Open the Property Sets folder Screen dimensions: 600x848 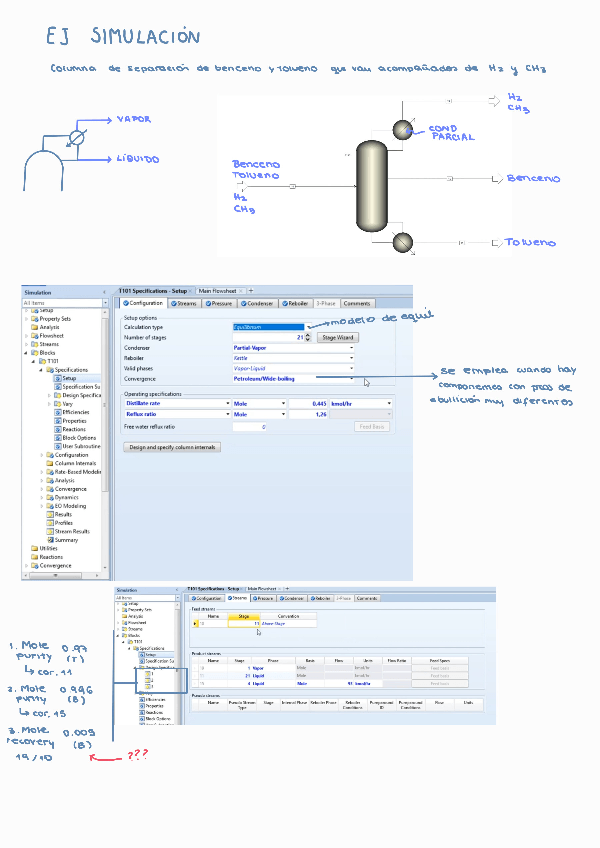[55, 318]
